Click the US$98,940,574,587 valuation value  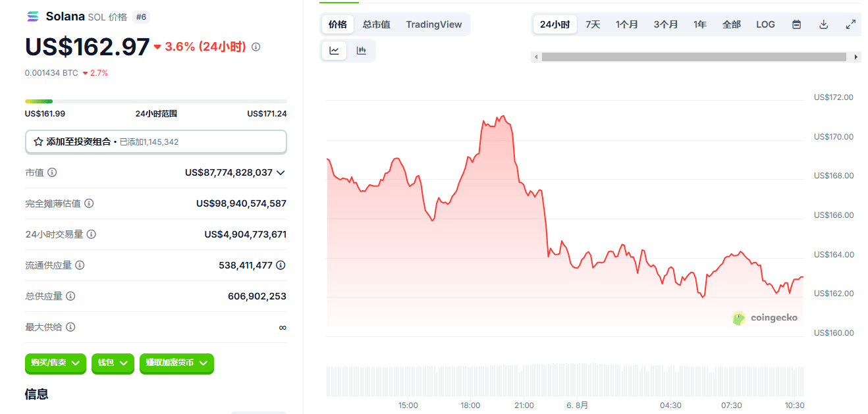pos(241,203)
